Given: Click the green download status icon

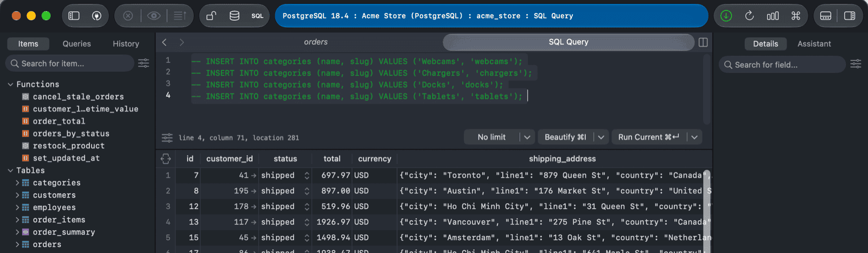Looking at the screenshot, I should (726, 16).
